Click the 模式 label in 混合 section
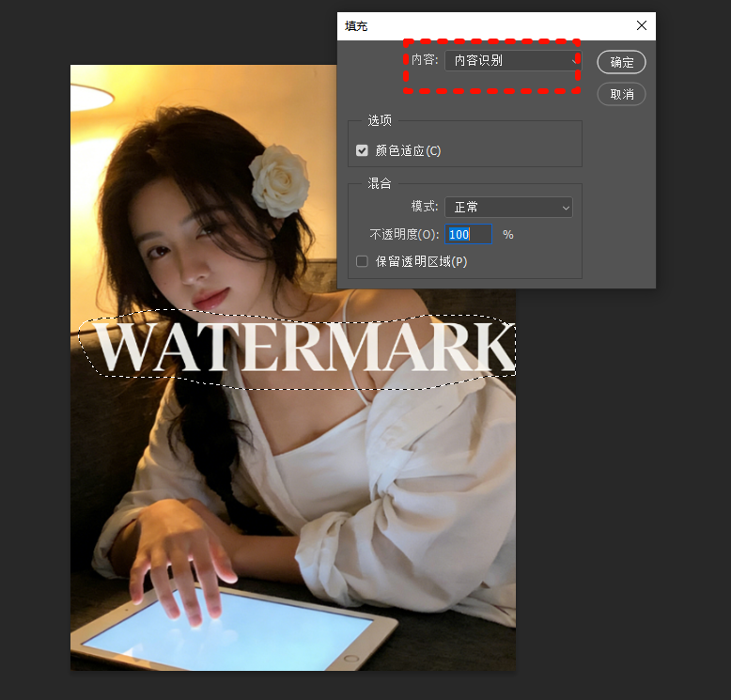Screen dimensions: 731x700 (x=424, y=207)
